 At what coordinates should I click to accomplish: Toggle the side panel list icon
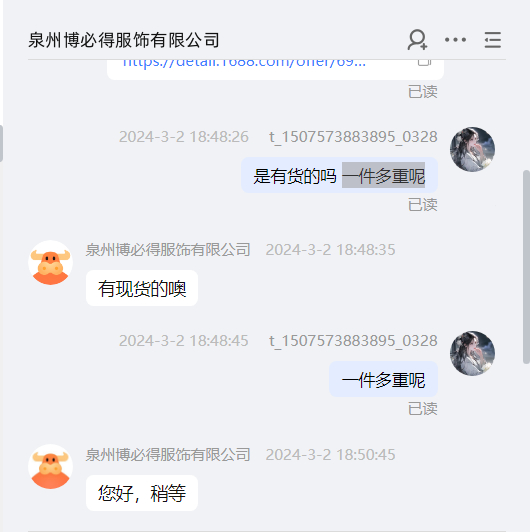[x=492, y=40]
